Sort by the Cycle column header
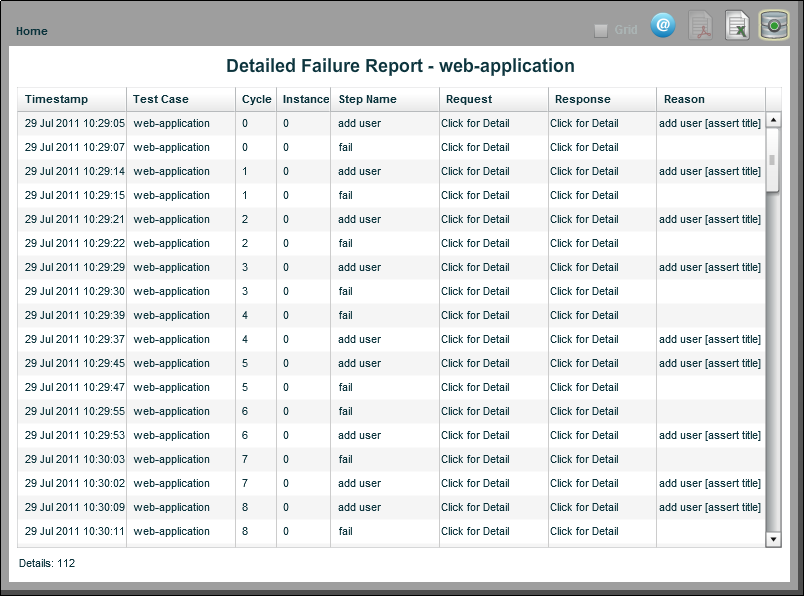Screen dimensions: 804x596 256,99
